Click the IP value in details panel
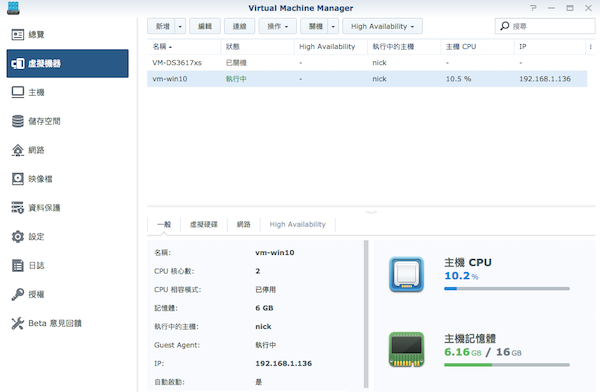Viewport: 600px width, 392px height. tap(284, 364)
